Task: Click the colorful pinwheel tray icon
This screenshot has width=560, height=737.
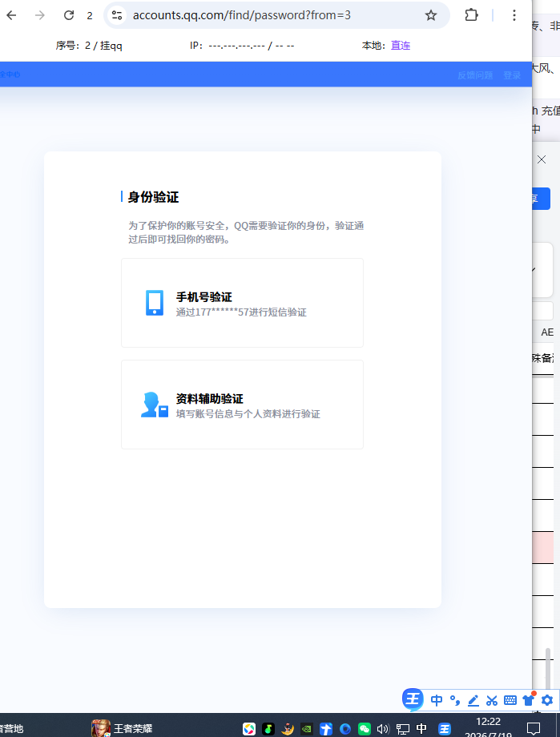Action: 249,729
